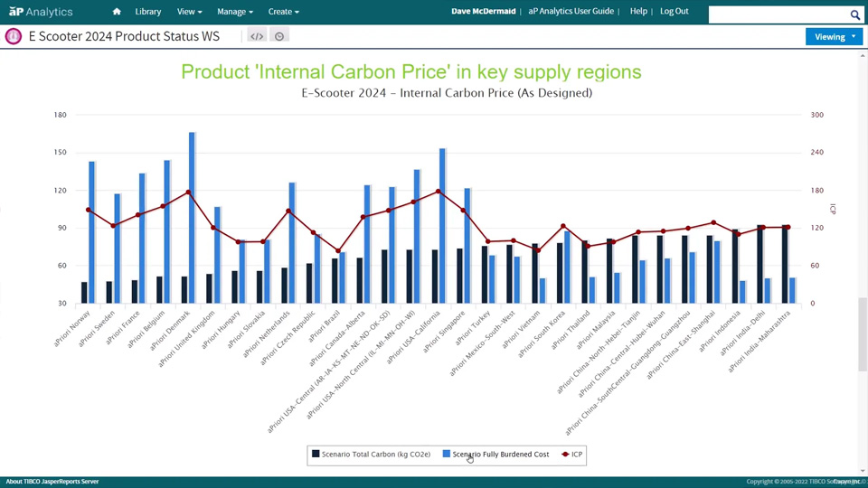868x488 pixels.
Task: Open the aP Analytics User Guide
Action: [x=571, y=11]
